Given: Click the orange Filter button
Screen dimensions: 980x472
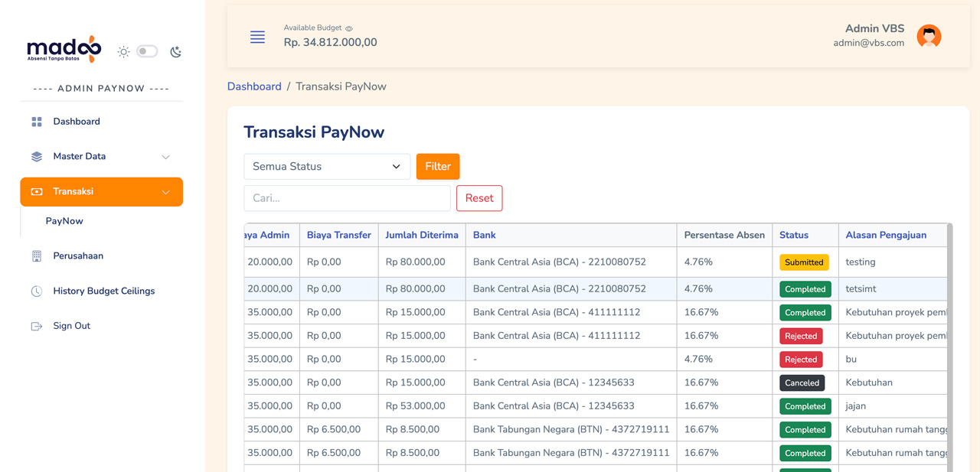Looking at the screenshot, I should 438,166.
